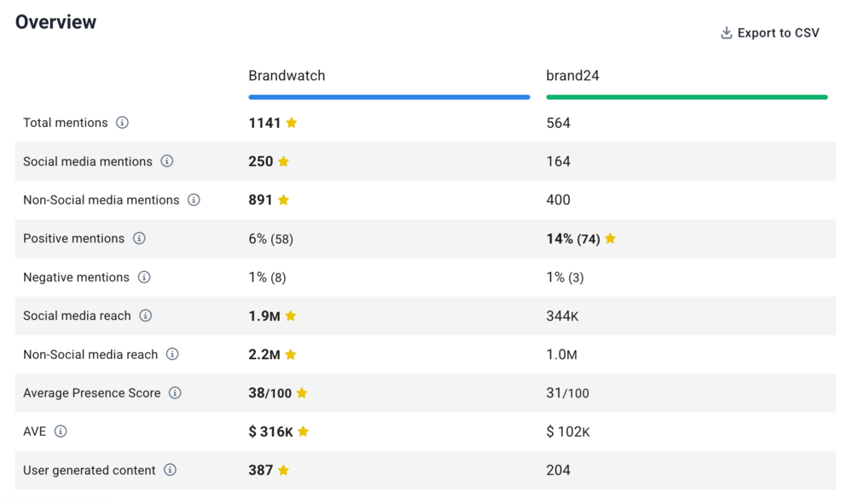Click info icon next to Average Presence Score
853x504 pixels.
coord(175,393)
